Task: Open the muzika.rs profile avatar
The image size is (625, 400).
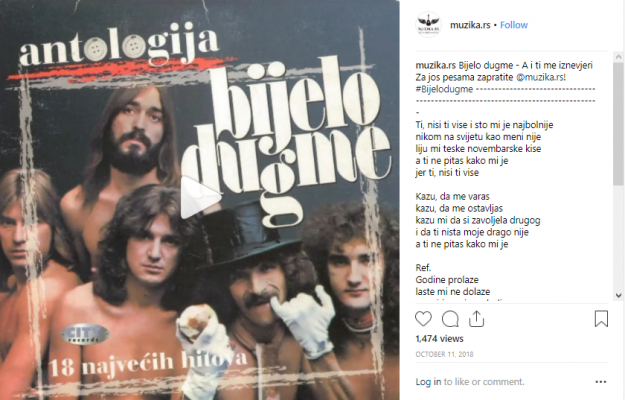Action: click(x=428, y=25)
